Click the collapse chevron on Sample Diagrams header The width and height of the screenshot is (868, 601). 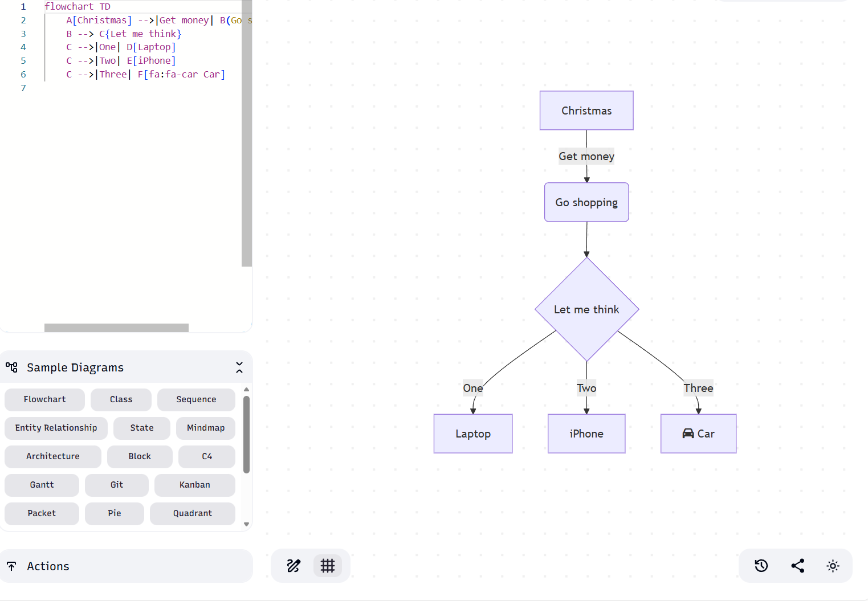click(239, 367)
